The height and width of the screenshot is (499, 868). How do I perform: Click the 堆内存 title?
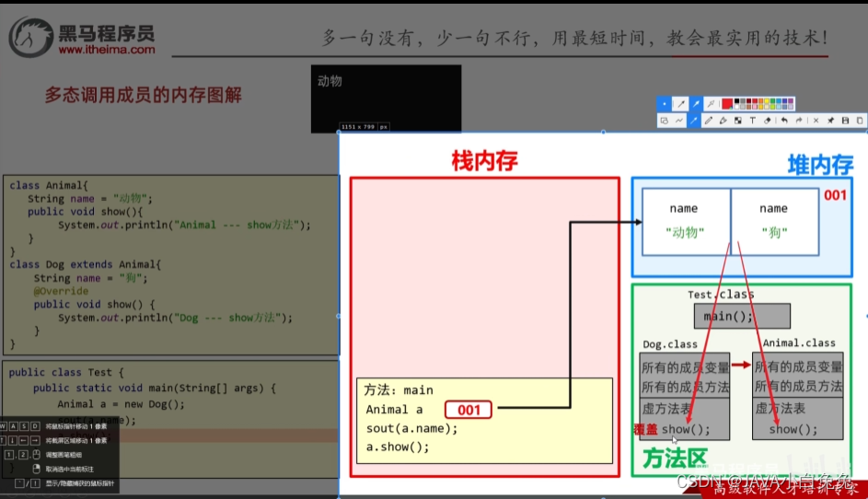tap(820, 165)
